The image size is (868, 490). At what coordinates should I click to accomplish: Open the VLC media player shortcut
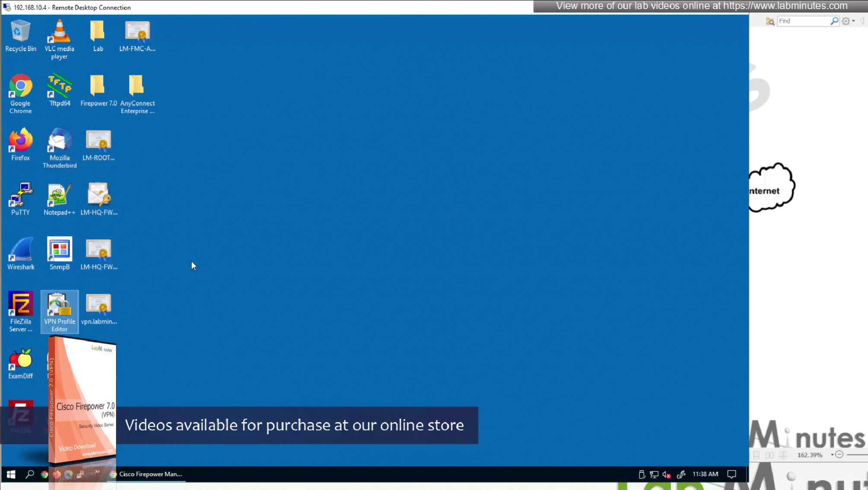[x=59, y=33]
